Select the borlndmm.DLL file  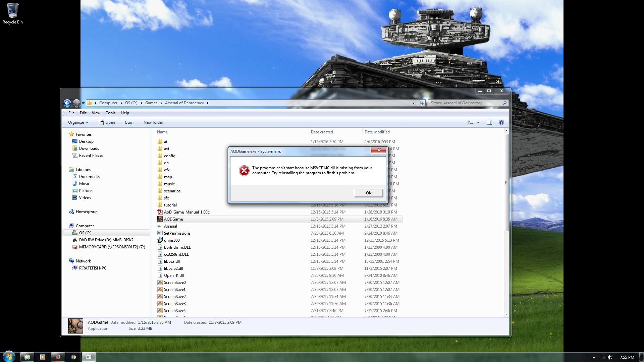(x=177, y=247)
